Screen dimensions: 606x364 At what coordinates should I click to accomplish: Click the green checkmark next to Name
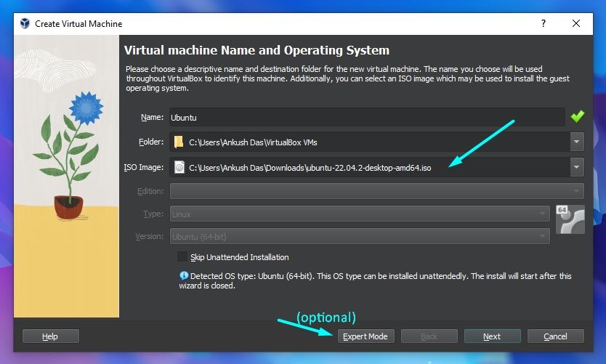pyautogui.click(x=578, y=116)
